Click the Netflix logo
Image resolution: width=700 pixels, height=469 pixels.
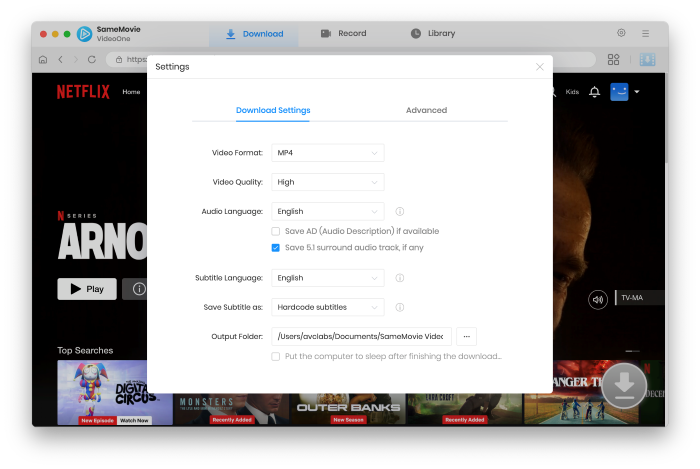pyautogui.click(x=83, y=92)
